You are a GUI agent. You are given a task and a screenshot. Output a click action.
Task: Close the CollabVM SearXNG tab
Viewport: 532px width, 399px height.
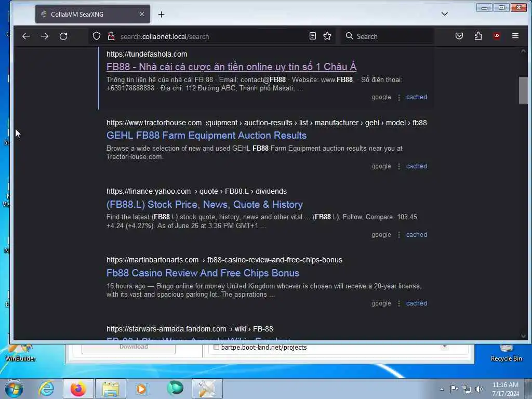142,14
